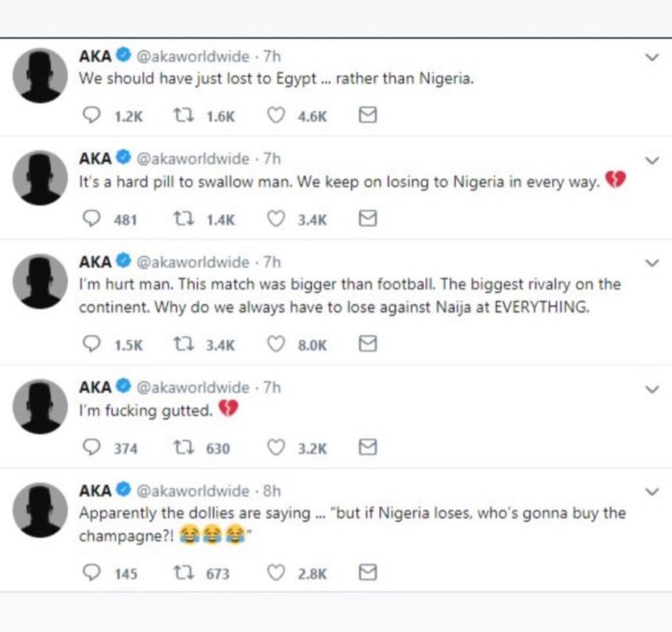Reply to the 'lost to Egypt' tweet
Image resolution: width=672 pixels, height=632 pixels.
(x=93, y=116)
